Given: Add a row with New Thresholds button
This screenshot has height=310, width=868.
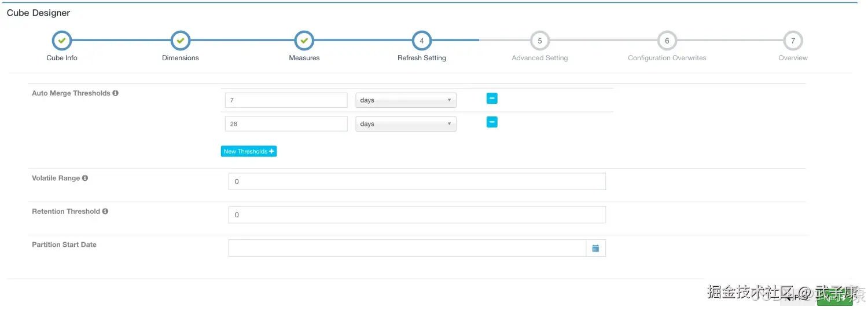Looking at the screenshot, I should click(x=249, y=151).
